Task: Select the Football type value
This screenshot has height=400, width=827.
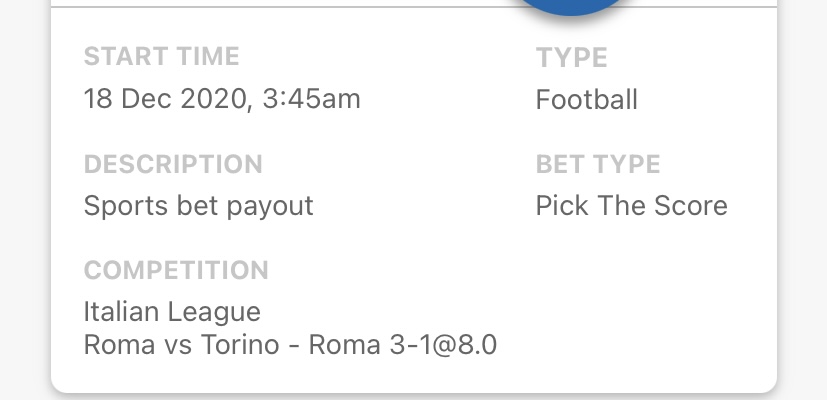Action: [x=586, y=99]
